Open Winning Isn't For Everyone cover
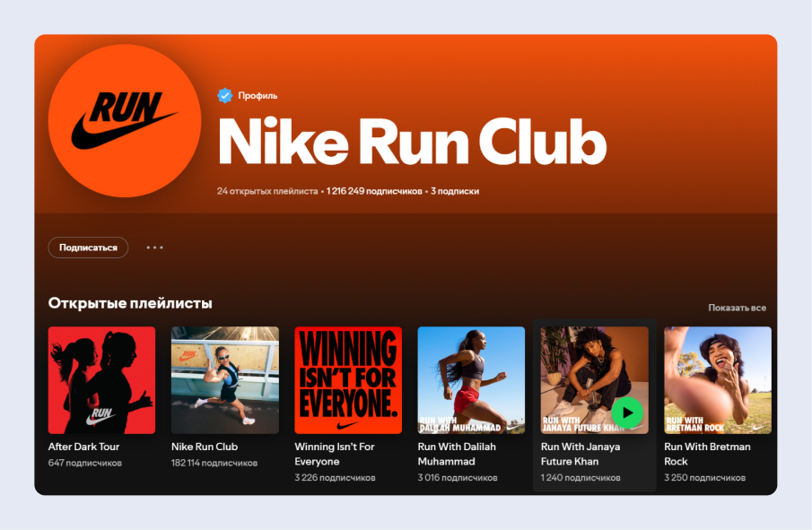Screen dimensions: 812x530 click(x=348, y=380)
